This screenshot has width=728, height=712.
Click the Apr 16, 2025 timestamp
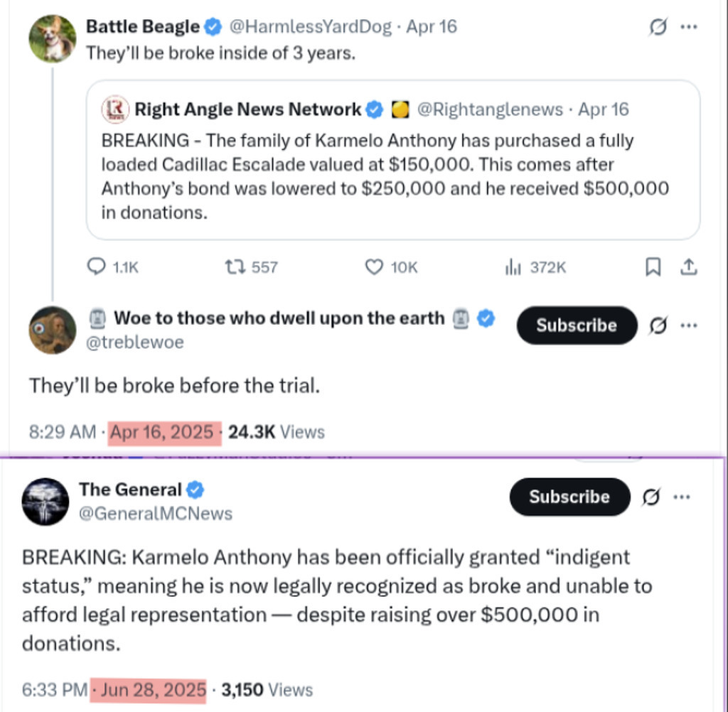161,432
